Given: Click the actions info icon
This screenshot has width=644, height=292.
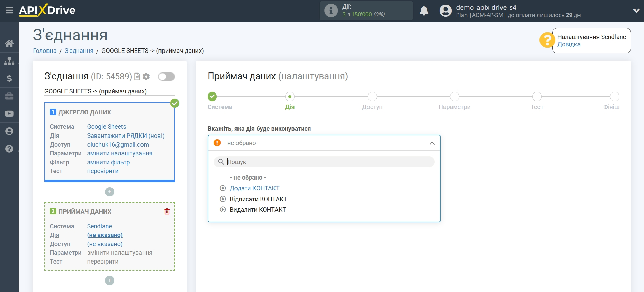Looking at the screenshot, I should [x=331, y=11].
